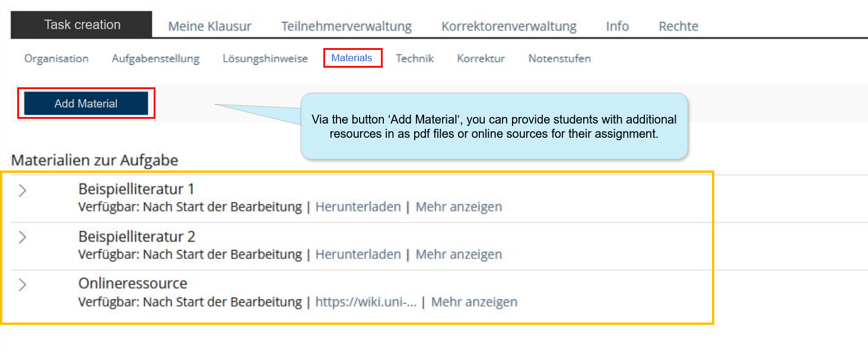Image resolution: width=868 pixels, height=354 pixels.
Task: Select the Task creation tab
Action: pyautogui.click(x=82, y=24)
